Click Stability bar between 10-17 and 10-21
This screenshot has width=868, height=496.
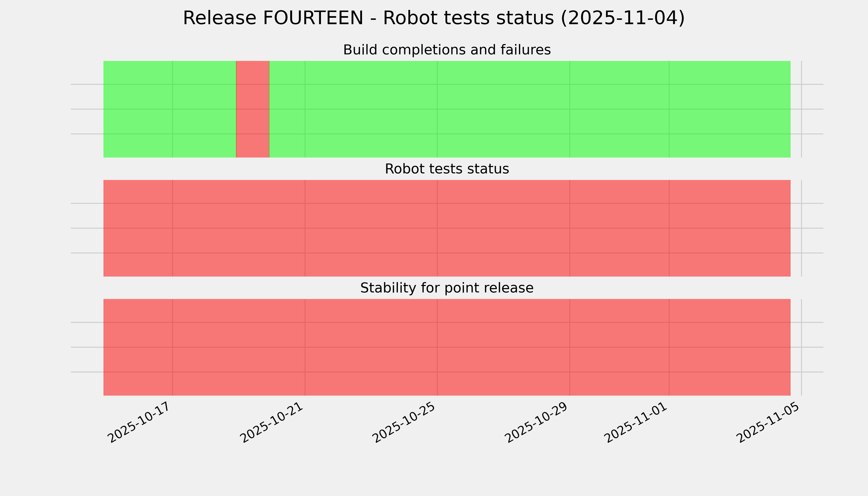238,347
